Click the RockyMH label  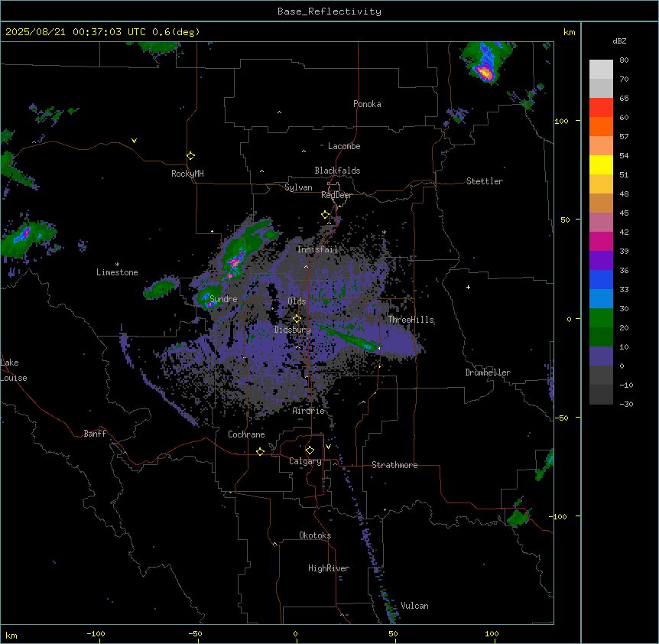click(187, 174)
